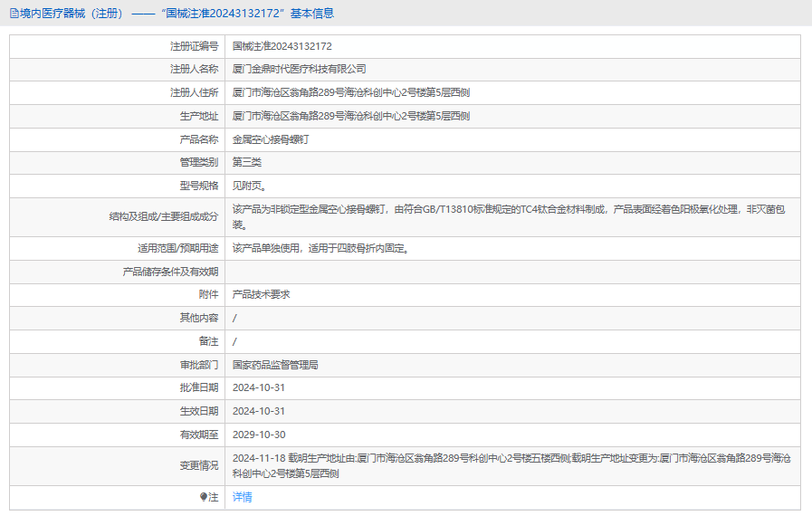Select company name 厦门金鼎时代医疗科技有限公司
This screenshot has width=812, height=516.
coord(300,70)
